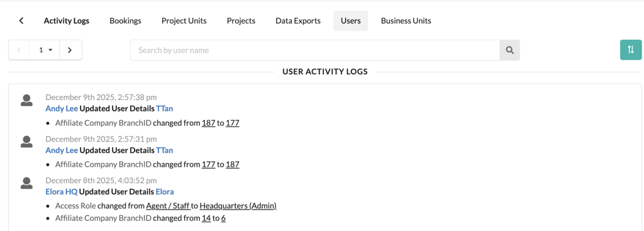Screen dimensions: 644x231
Task: Toggle sort order with teal arrows button
Action: click(631, 50)
